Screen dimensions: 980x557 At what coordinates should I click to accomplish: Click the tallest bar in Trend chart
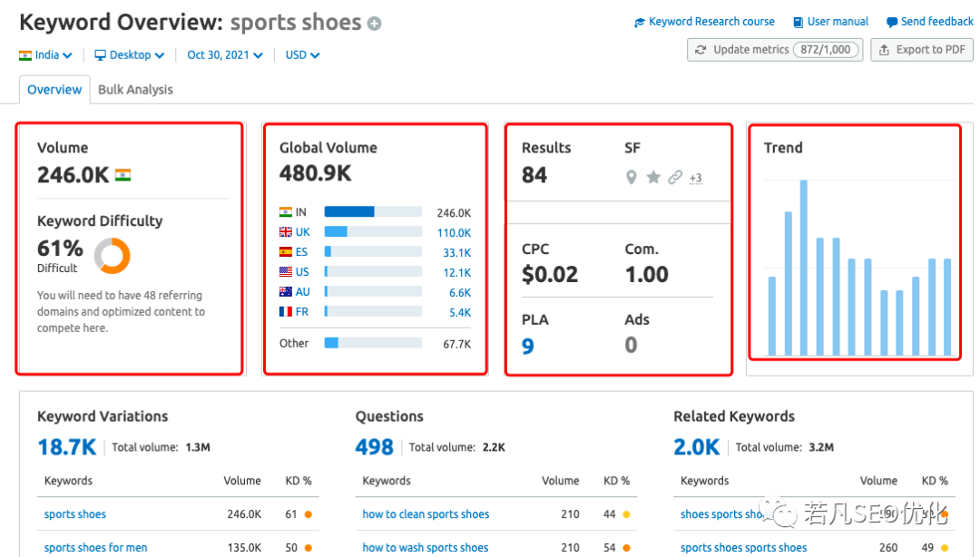[804, 268]
